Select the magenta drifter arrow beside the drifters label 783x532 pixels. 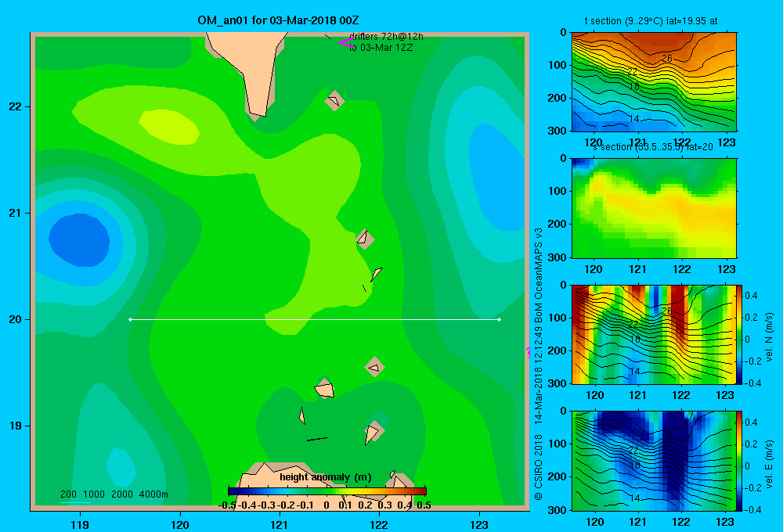pyautogui.click(x=346, y=43)
